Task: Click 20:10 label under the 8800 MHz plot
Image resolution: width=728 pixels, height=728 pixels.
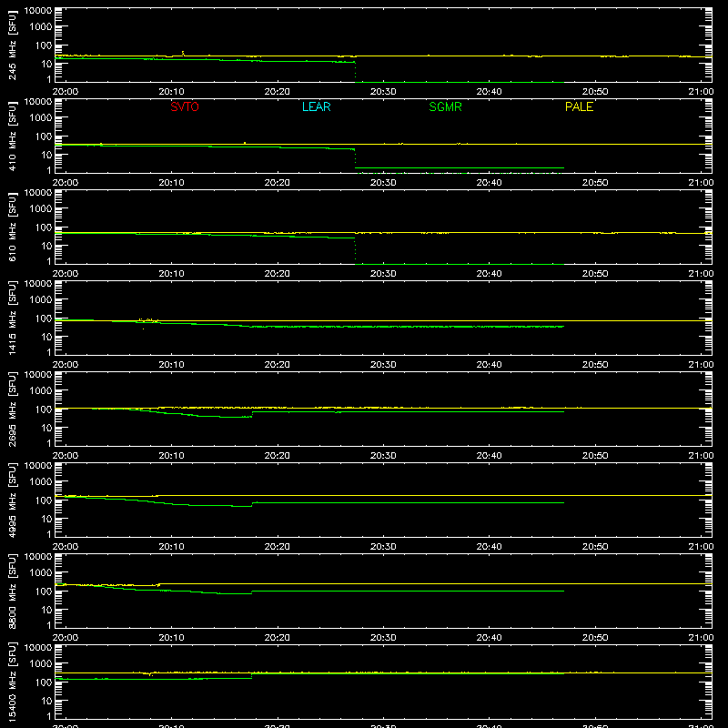Action: coord(171,638)
